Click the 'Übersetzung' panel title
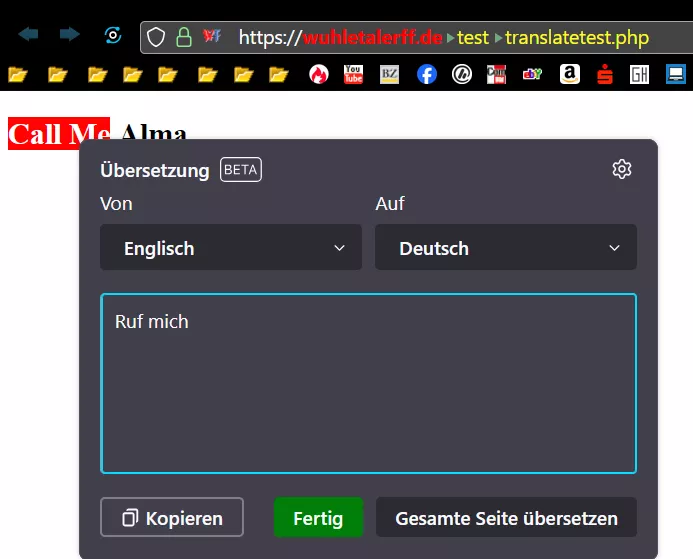This screenshot has height=559, width=693. [x=155, y=171]
